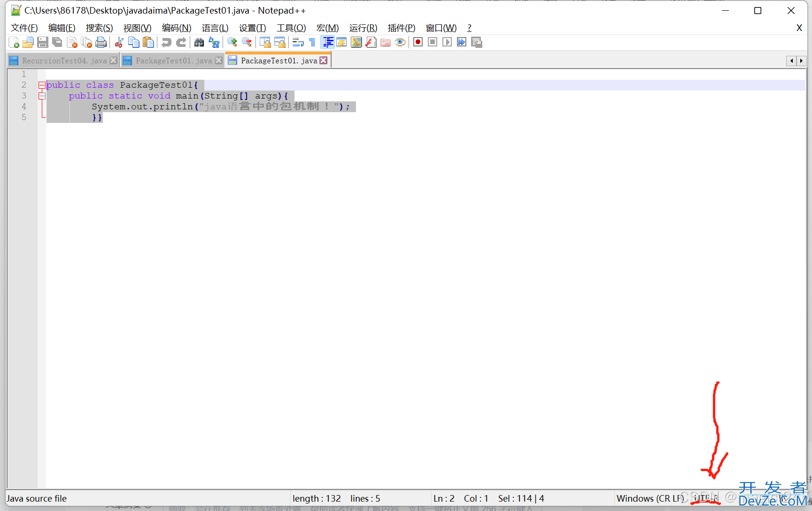Open the 运行(R) menu
The image size is (812, 511).
point(363,28)
